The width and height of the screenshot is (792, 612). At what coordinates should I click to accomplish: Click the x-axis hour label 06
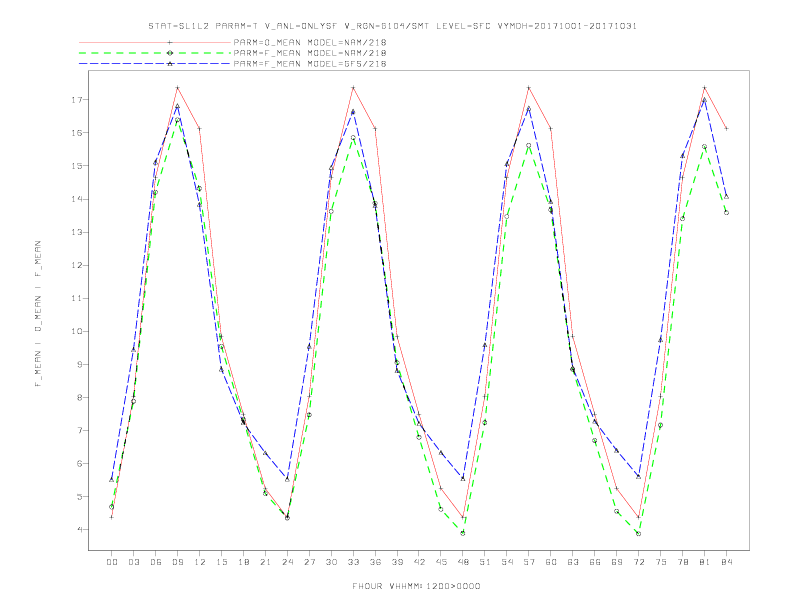tap(156, 562)
